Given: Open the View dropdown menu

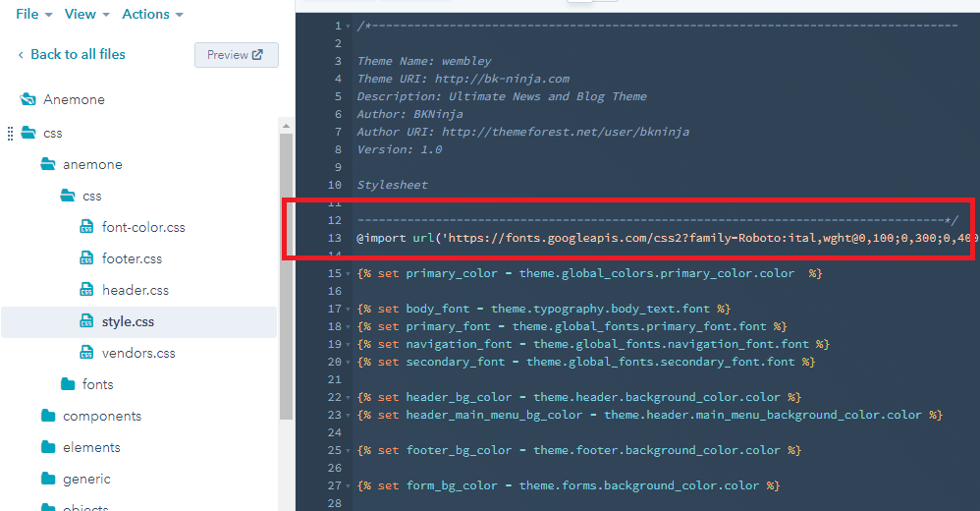Looking at the screenshot, I should 86,14.
